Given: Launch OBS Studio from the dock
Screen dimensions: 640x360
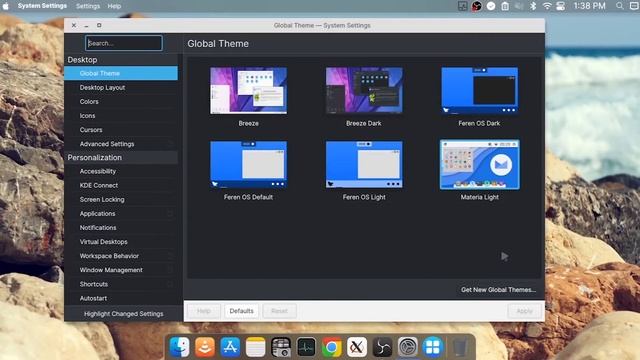Looking at the screenshot, I should tap(382, 347).
